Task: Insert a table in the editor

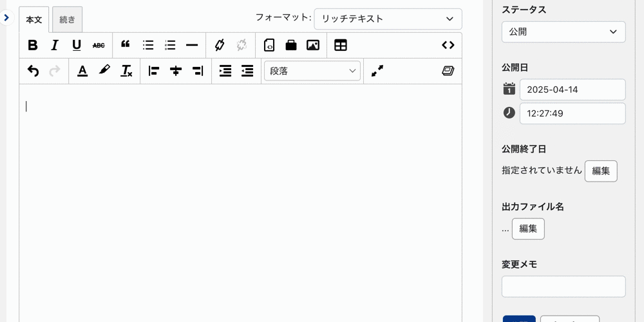Action: click(x=341, y=45)
